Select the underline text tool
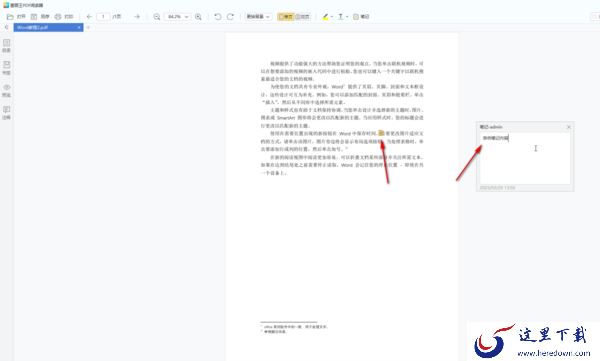 [x=341, y=16]
